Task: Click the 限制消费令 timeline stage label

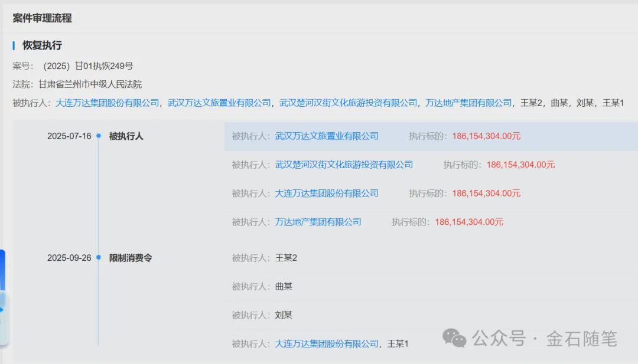Action: tap(131, 258)
